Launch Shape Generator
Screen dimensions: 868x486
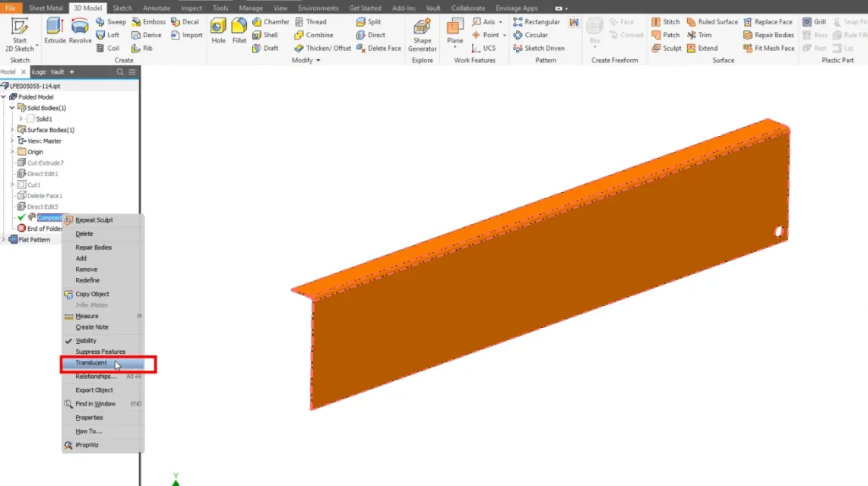[423, 34]
